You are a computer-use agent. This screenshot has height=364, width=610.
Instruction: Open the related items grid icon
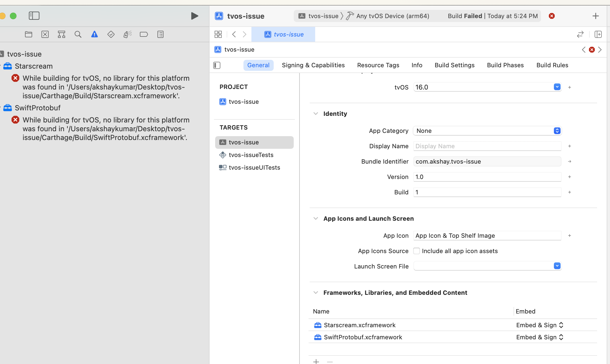218,34
